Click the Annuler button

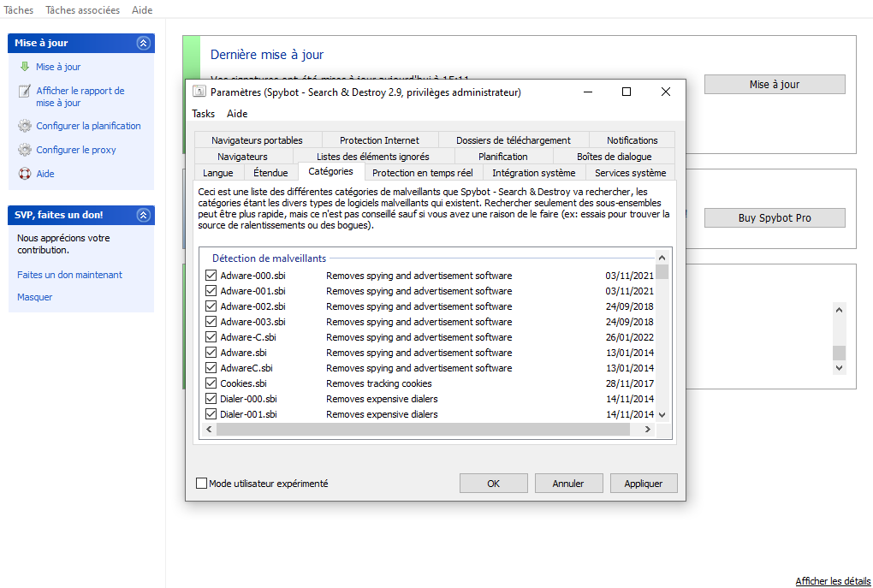point(568,484)
